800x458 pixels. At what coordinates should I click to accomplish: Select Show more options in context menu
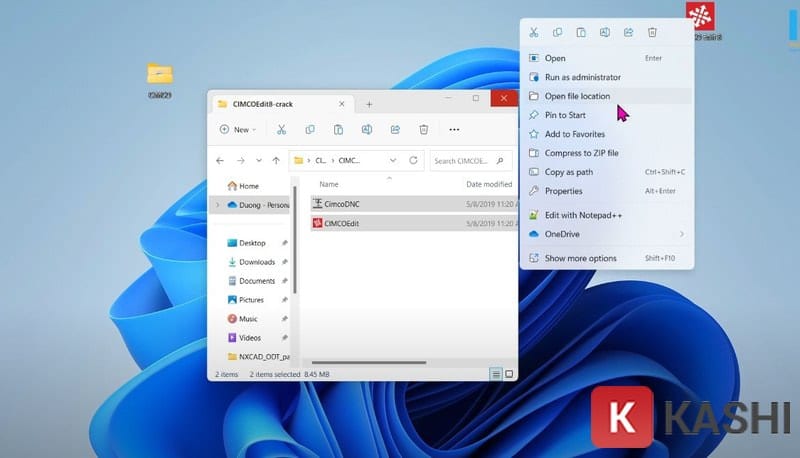580,258
